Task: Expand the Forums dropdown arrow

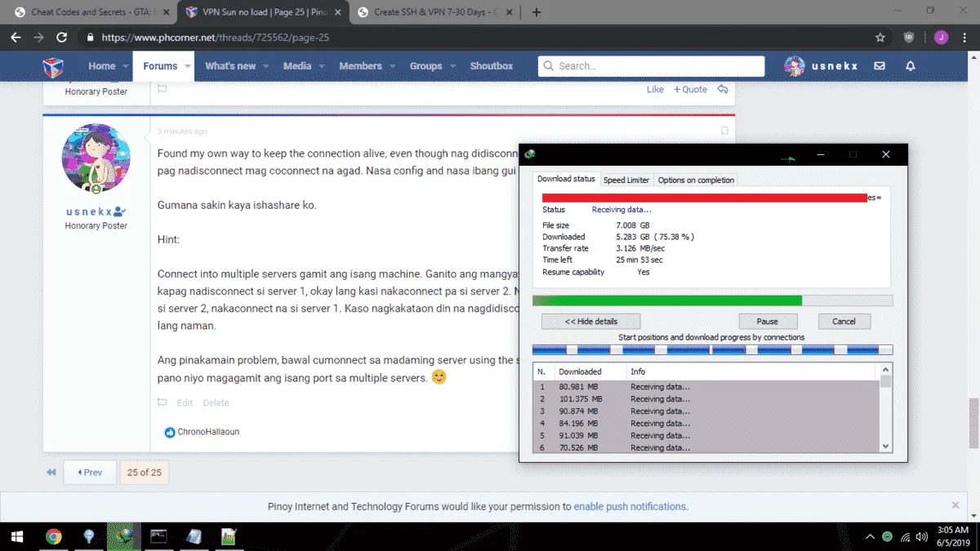Action: pyautogui.click(x=187, y=66)
